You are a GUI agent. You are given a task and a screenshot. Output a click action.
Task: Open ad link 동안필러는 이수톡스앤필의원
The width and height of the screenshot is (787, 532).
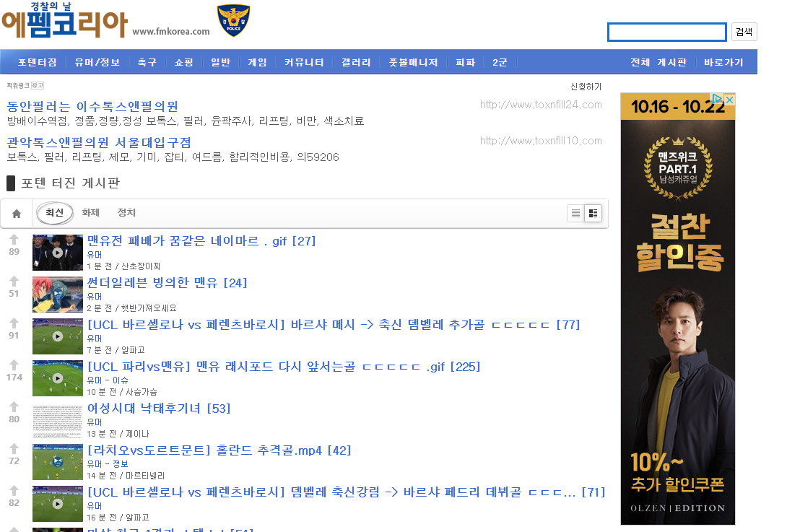pyautogui.click(x=92, y=106)
